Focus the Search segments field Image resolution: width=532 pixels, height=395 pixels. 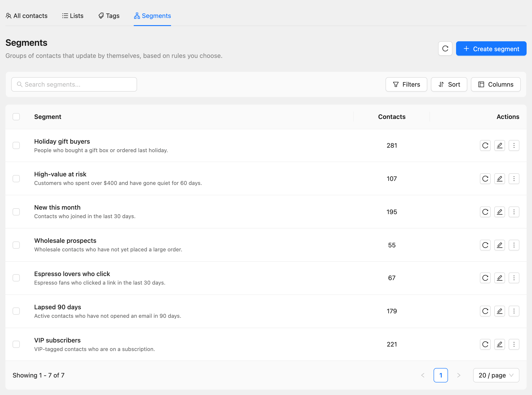[x=74, y=84]
